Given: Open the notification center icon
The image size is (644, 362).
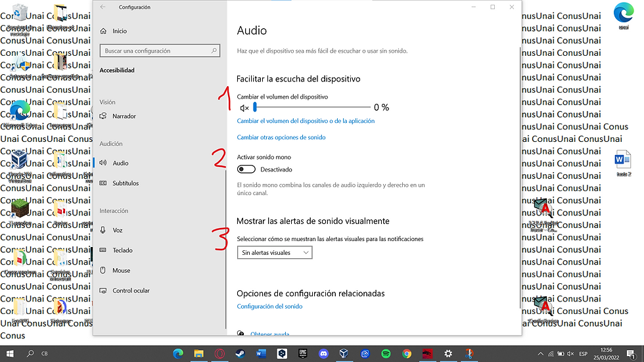Looking at the screenshot, I should pyautogui.click(x=632, y=354).
